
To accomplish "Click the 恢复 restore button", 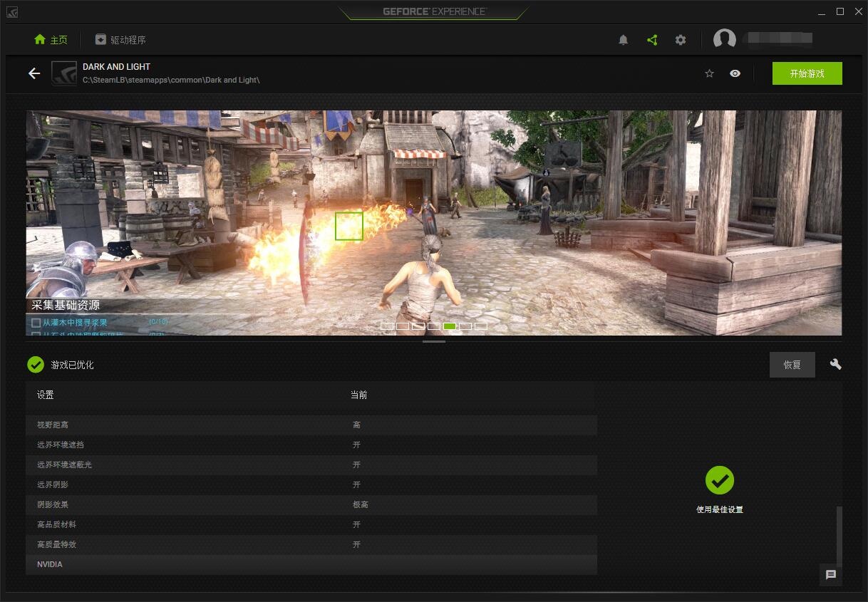I will pos(792,365).
